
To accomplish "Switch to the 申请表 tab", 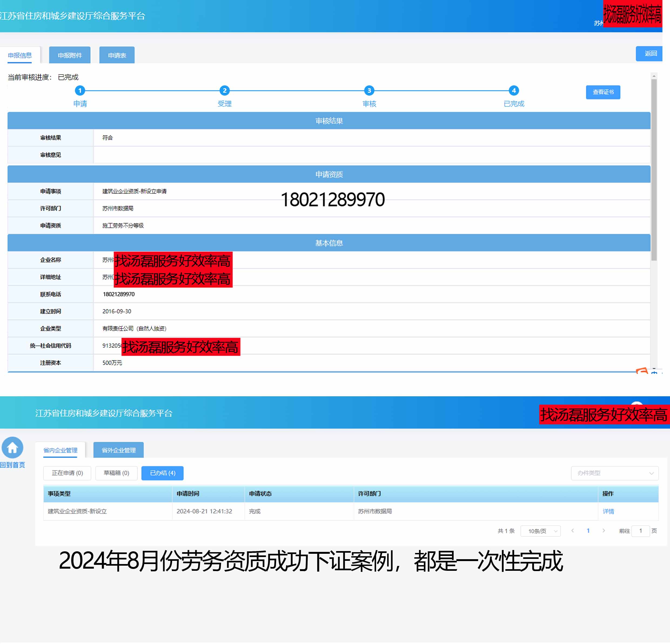I will click(x=116, y=55).
